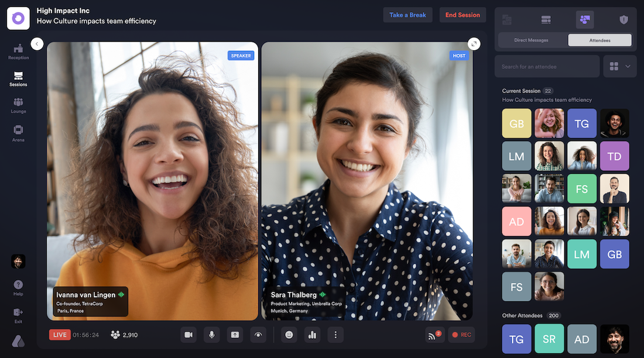Click the expand-to-fullscreen icon on the video stage
Image resolution: width=644 pixels, height=358 pixels.
click(x=474, y=44)
